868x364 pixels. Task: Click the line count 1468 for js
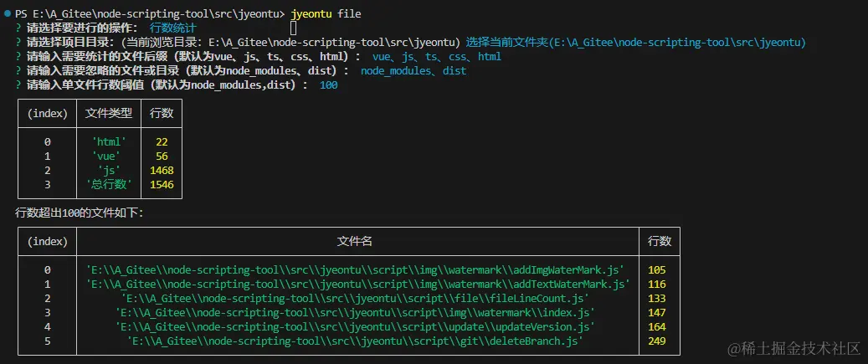[x=162, y=171]
